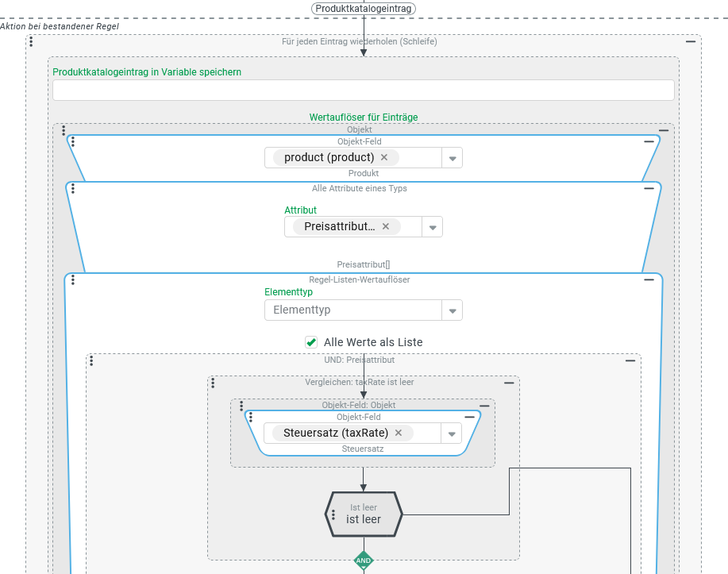
Task: Toggle 'Alle Werte als Liste' checkbox
Action: 312,342
